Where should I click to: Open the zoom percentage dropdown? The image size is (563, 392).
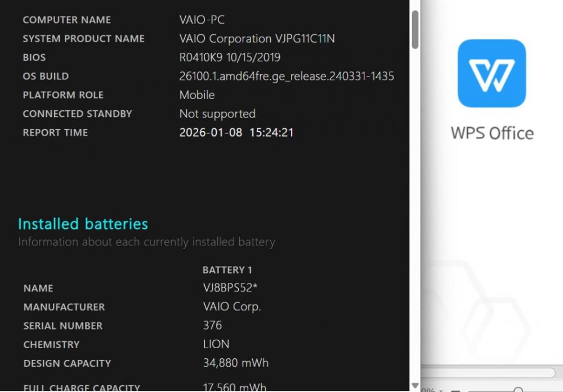[x=441, y=390]
